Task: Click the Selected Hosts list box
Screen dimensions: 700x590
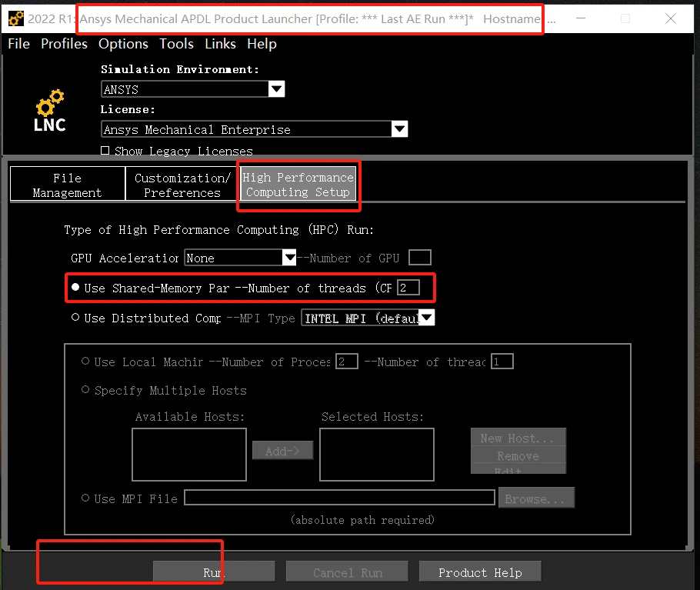Action: click(377, 455)
